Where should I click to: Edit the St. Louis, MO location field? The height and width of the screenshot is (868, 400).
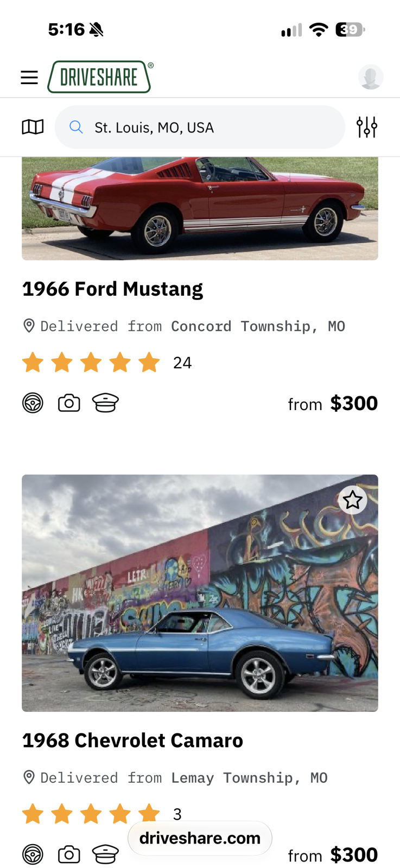pos(200,127)
